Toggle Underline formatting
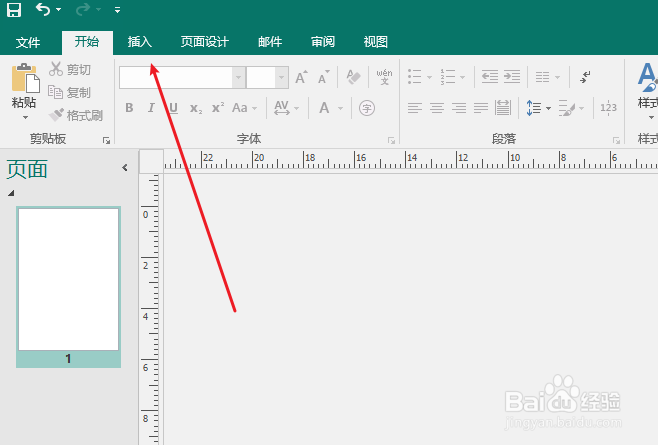The width and height of the screenshot is (658, 445). coord(173,108)
